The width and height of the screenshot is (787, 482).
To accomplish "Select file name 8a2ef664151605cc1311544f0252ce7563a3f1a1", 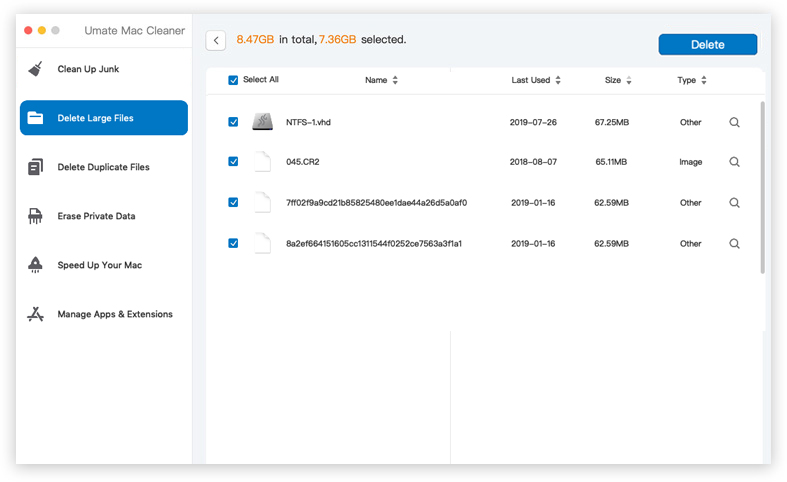I will 374,244.
